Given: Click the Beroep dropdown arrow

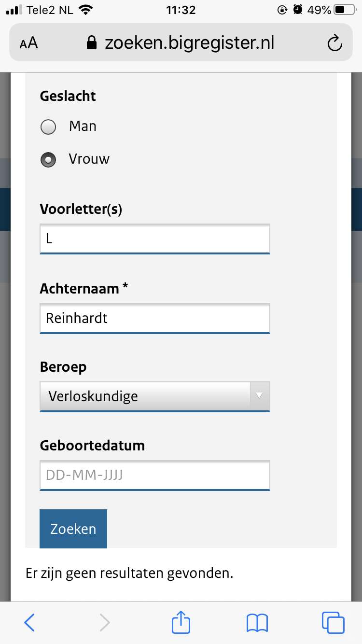Looking at the screenshot, I should tap(260, 396).
